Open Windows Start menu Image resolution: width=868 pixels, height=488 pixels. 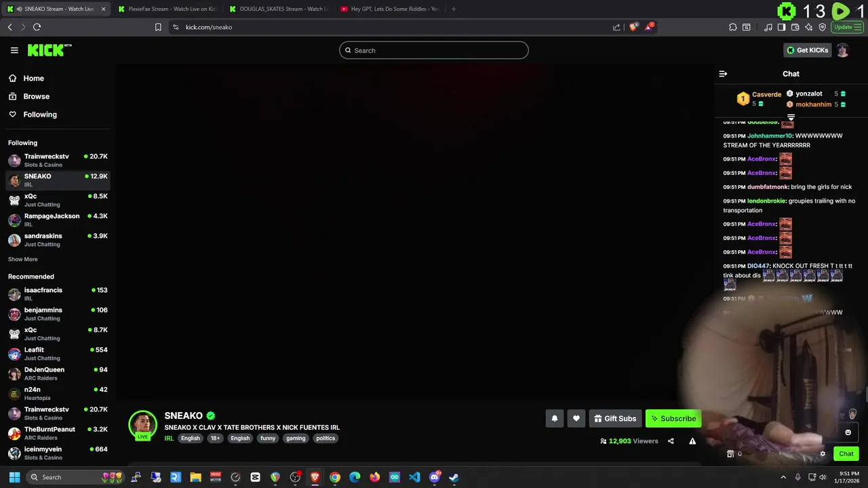click(14, 477)
